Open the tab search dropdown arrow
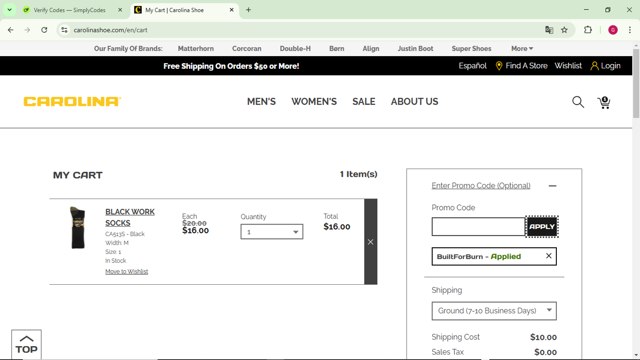 click(9, 10)
